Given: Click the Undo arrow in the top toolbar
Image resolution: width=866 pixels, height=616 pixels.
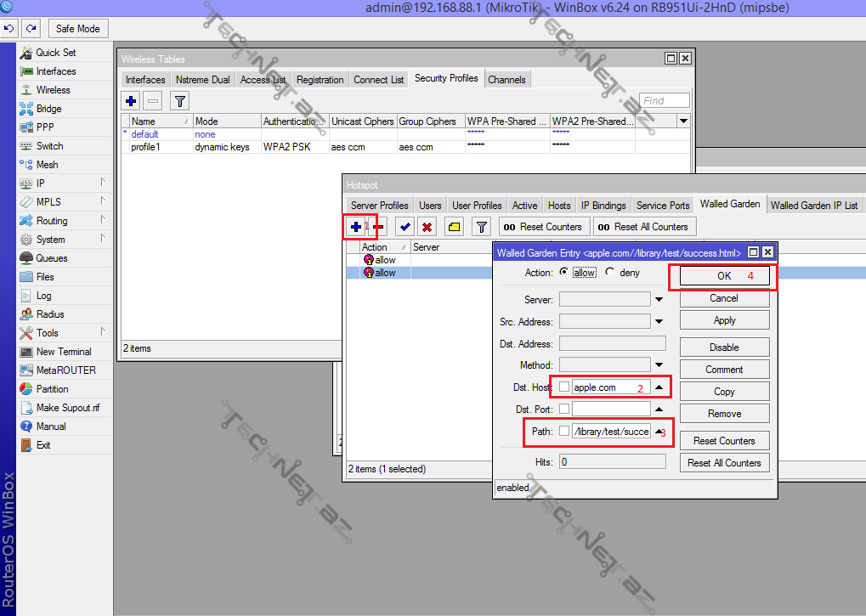Looking at the screenshot, I should [x=9, y=28].
